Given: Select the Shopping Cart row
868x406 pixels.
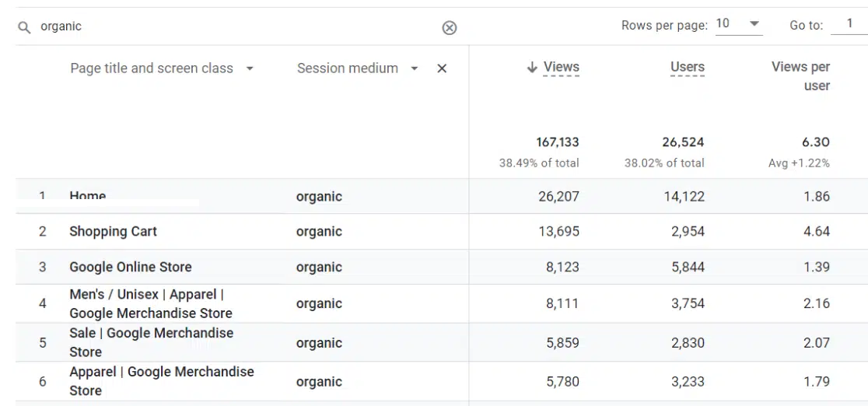Looking at the screenshot, I should pos(114,232).
